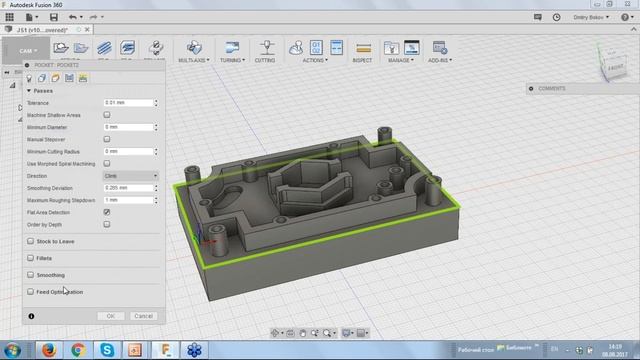Expand the Multi-Axis menu
Image resolution: width=640 pixels, height=360 pixels.
pyautogui.click(x=194, y=60)
